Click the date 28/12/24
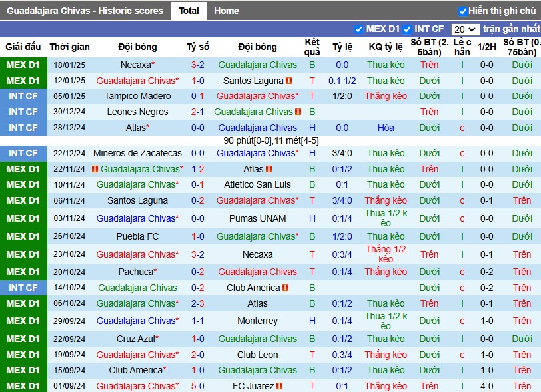Screen dimensions: 541x392 click(x=69, y=128)
